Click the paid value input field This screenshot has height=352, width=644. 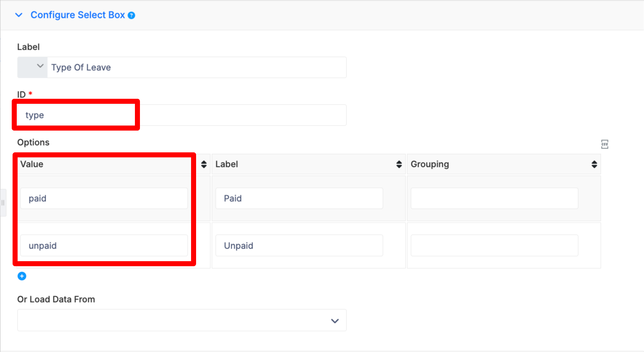[x=104, y=198]
